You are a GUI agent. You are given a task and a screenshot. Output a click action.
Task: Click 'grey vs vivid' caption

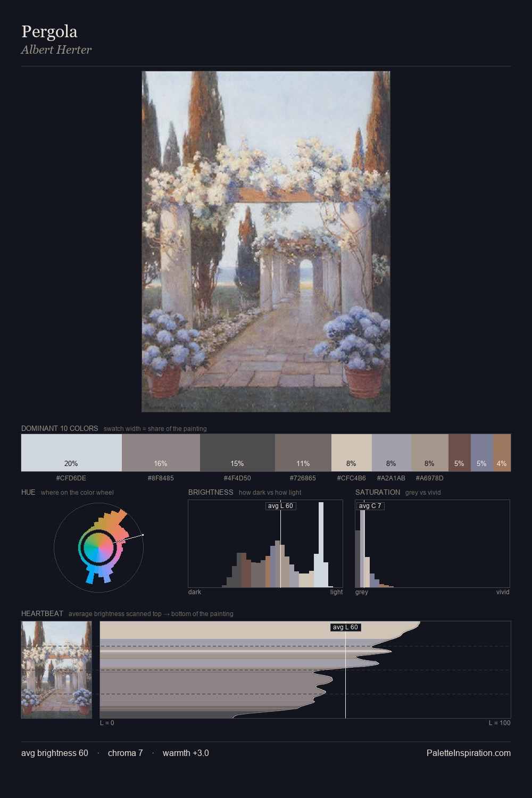tap(423, 493)
